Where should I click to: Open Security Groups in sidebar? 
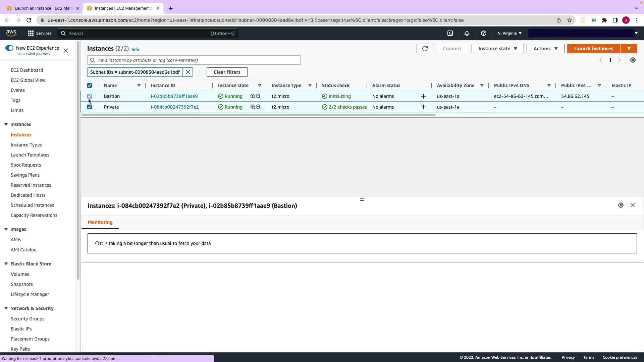point(28,319)
